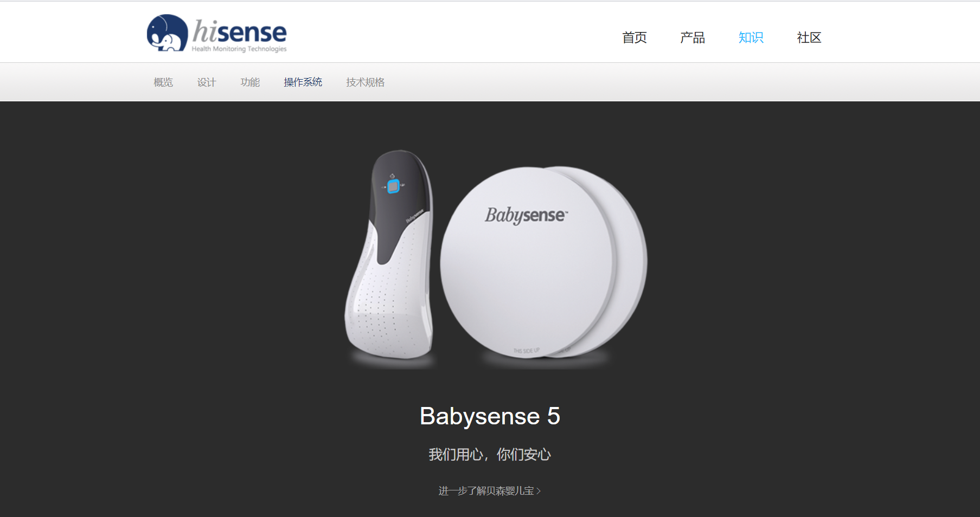Screen dimensions: 980x517
Task: Click the blue button on control unit
Action: 393,186
